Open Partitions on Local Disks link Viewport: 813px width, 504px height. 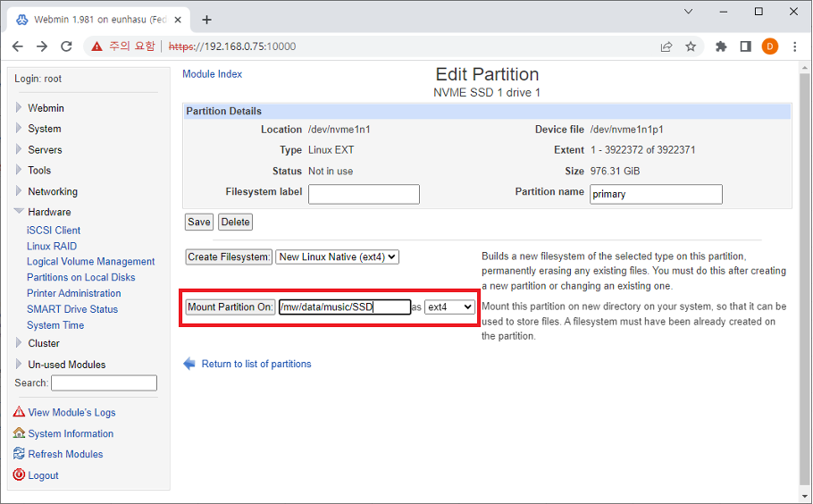80,277
